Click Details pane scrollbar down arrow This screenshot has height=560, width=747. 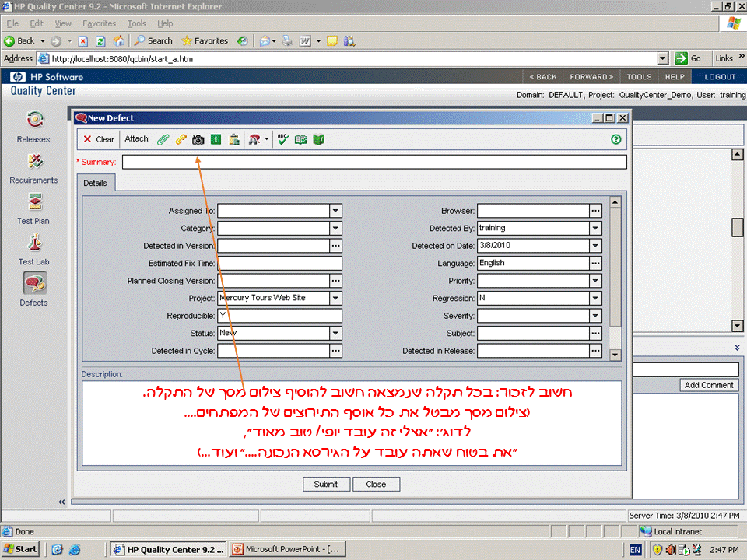coord(615,355)
